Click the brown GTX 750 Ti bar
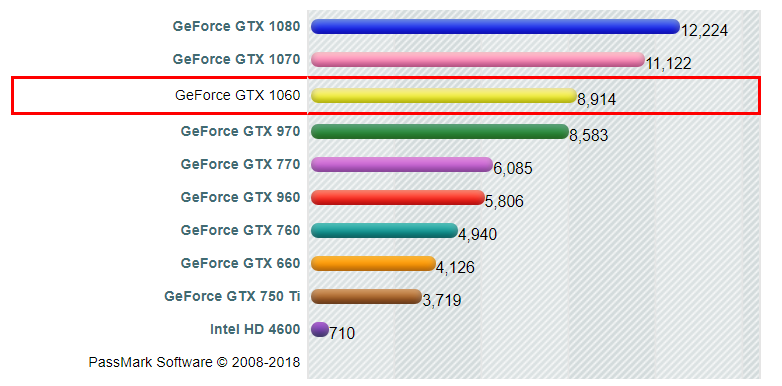The image size is (782, 386). click(x=366, y=296)
